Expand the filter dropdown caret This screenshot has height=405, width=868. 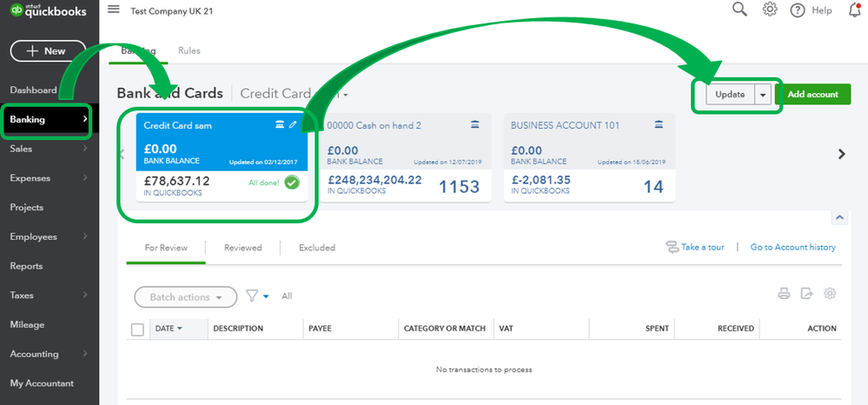click(x=266, y=296)
